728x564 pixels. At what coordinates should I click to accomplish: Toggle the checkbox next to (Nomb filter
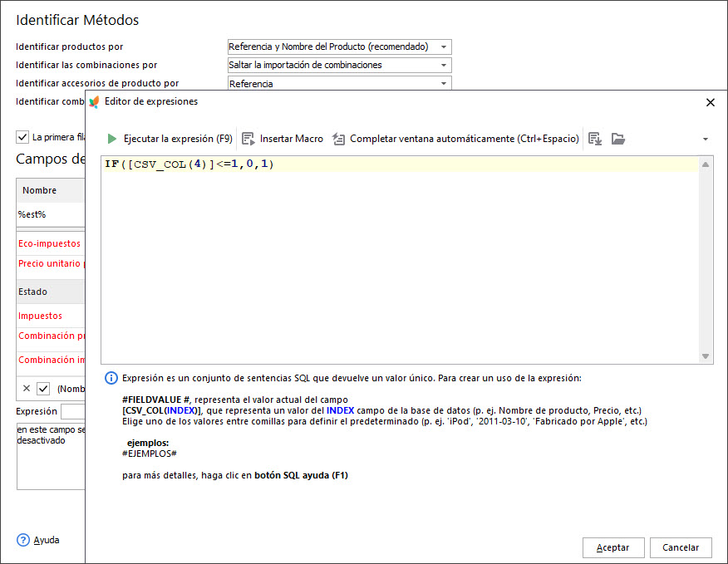[x=43, y=389]
